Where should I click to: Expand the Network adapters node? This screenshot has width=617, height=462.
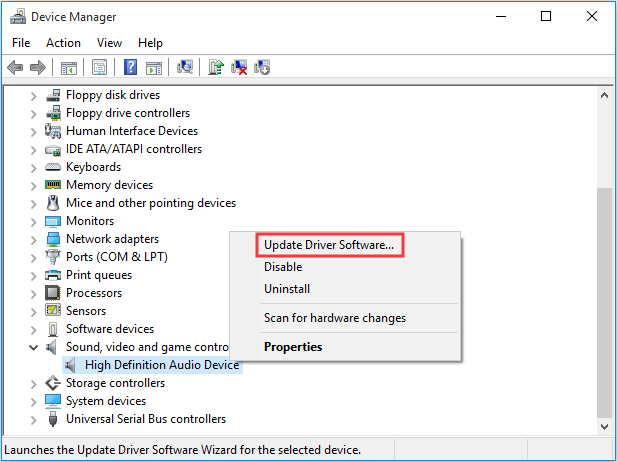[34, 240]
